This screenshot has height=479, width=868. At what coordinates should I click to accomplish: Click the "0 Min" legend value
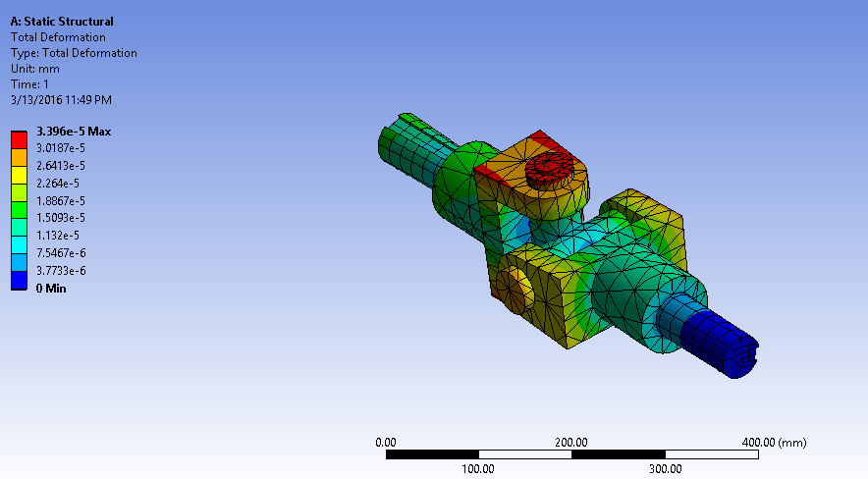[51, 289]
